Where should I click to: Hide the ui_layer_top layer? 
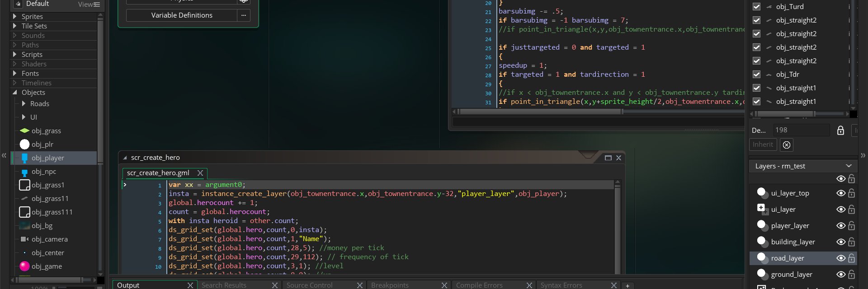coord(841,193)
